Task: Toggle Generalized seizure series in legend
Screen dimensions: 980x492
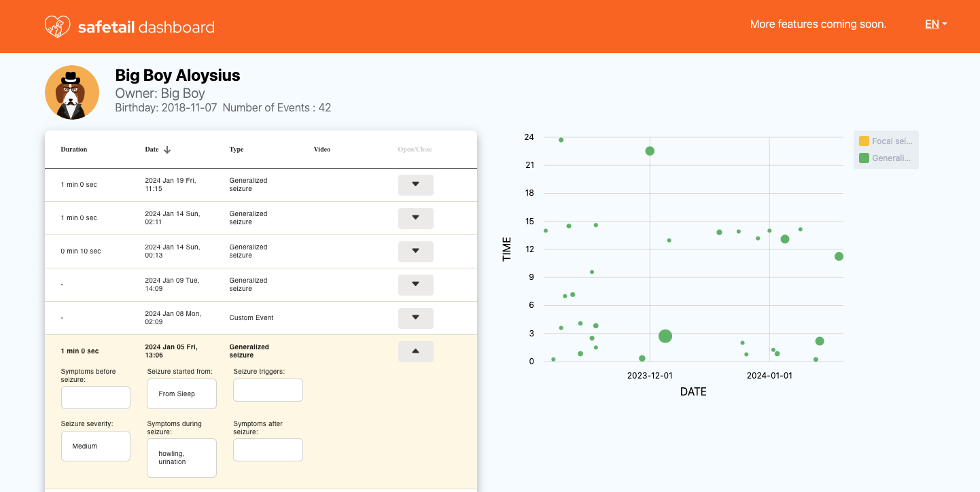Action: click(x=885, y=158)
